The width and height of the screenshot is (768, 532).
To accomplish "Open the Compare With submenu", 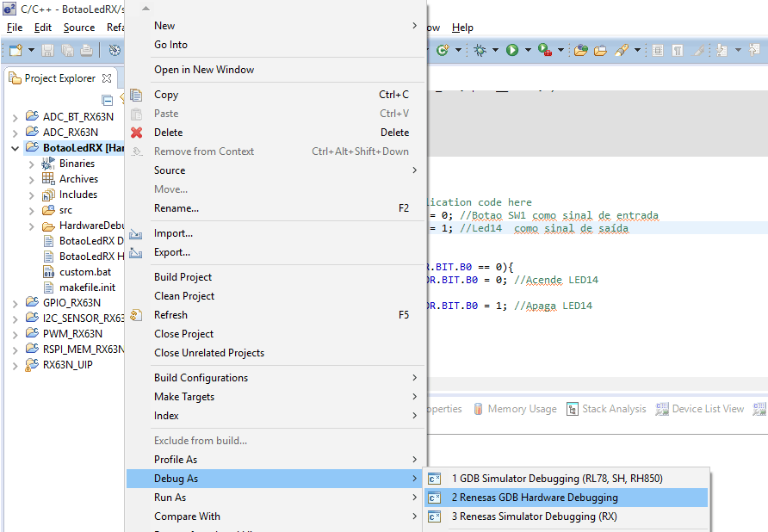I will 276,517.
